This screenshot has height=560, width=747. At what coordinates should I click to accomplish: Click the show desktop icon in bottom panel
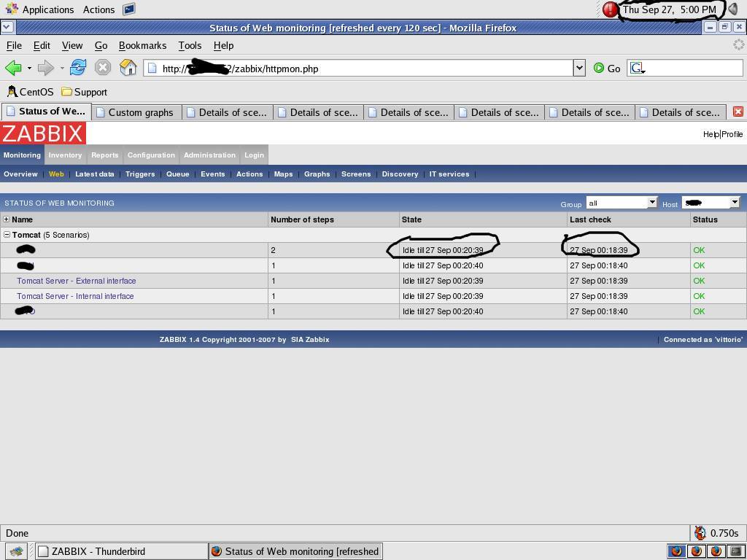[x=17, y=551]
